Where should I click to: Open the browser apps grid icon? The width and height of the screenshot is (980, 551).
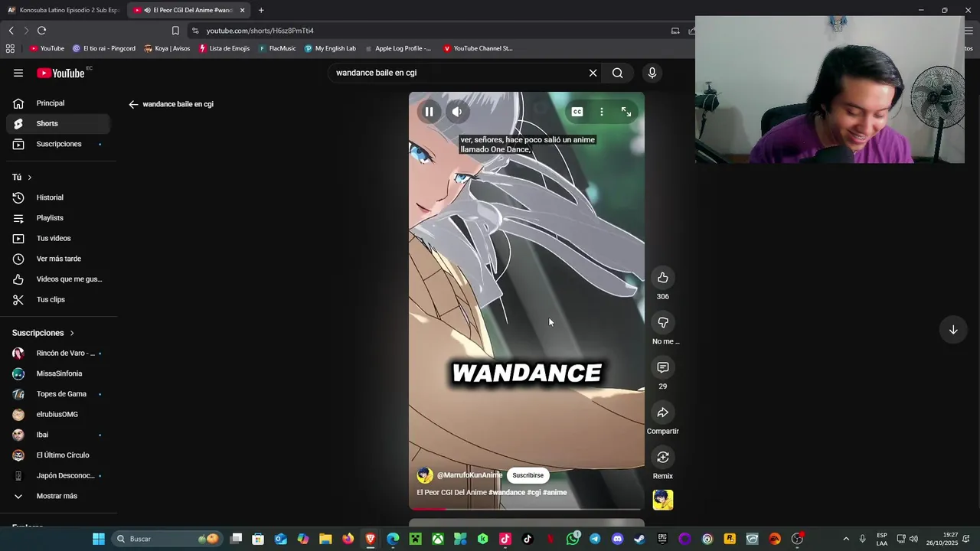(x=10, y=48)
